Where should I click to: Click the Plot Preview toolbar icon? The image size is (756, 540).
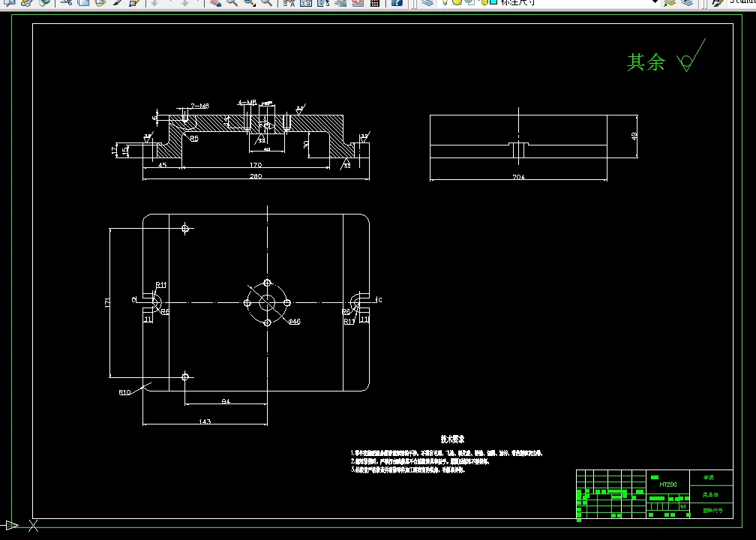point(10,2)
